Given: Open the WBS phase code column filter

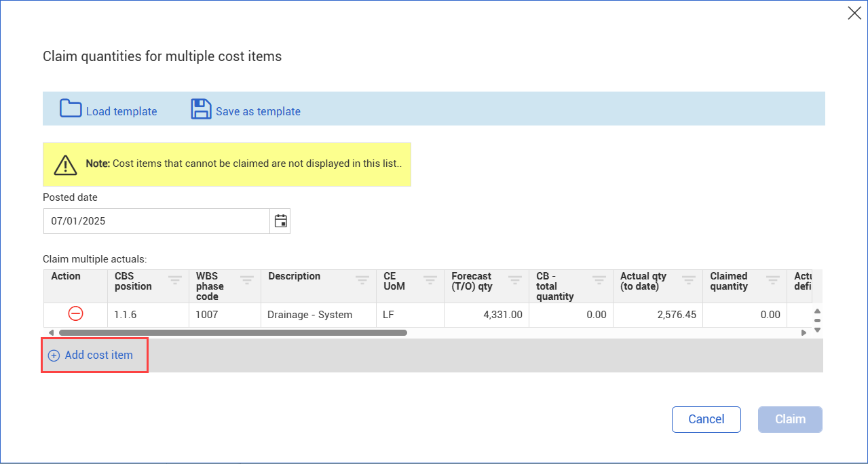Looking at the screenshot, I should click(x=247, y=279).
